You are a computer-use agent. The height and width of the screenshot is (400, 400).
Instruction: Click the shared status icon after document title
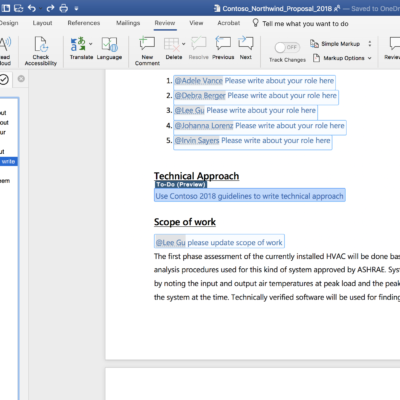(337, 8)
